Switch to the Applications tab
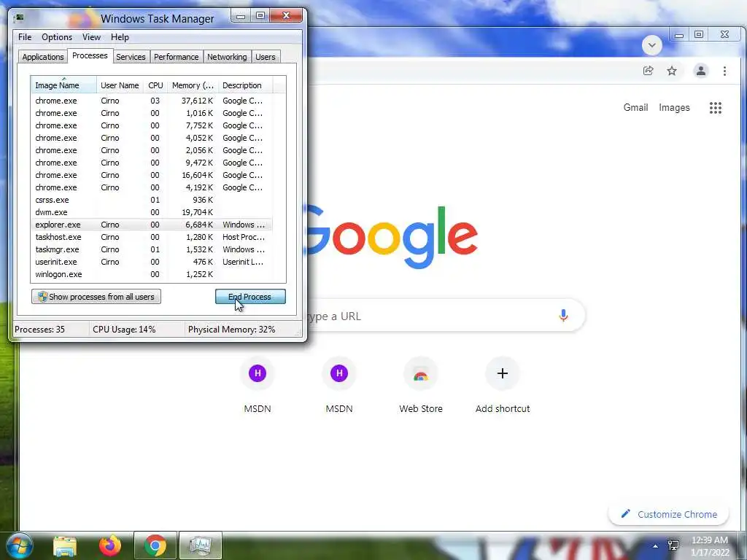This screenshot has height=560, width=747. coord(43,57)
